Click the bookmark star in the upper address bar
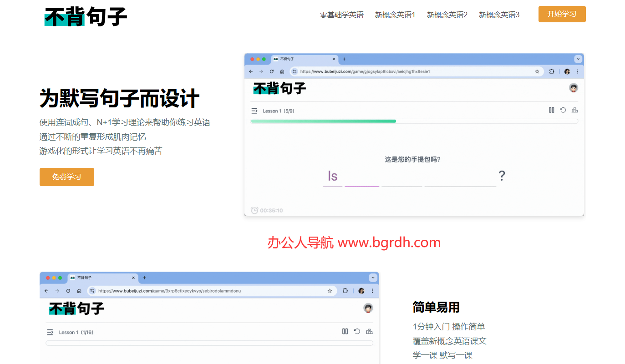Image resolution: width=625 pixels, height=364 pixels. point(537,71)
